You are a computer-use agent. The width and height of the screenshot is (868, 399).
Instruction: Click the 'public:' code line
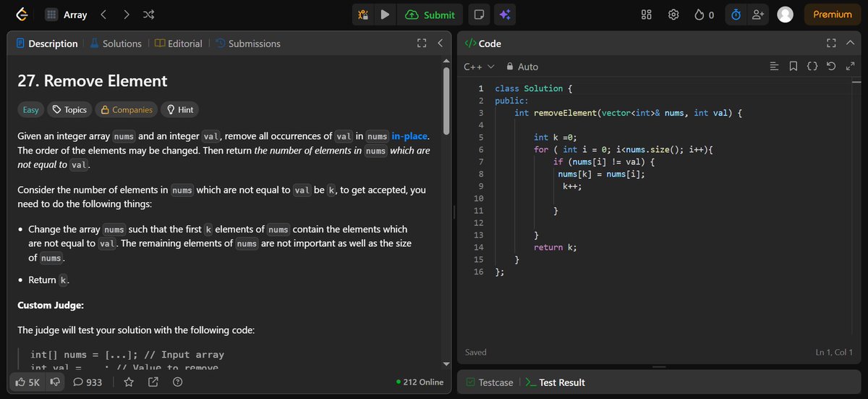point(511,101)
